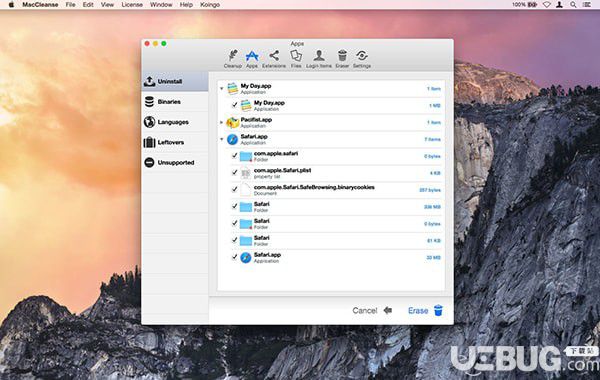600x380 pixels.
Task: Uncheck the 61 KB Safari folder checkbox
Action: 234,240
